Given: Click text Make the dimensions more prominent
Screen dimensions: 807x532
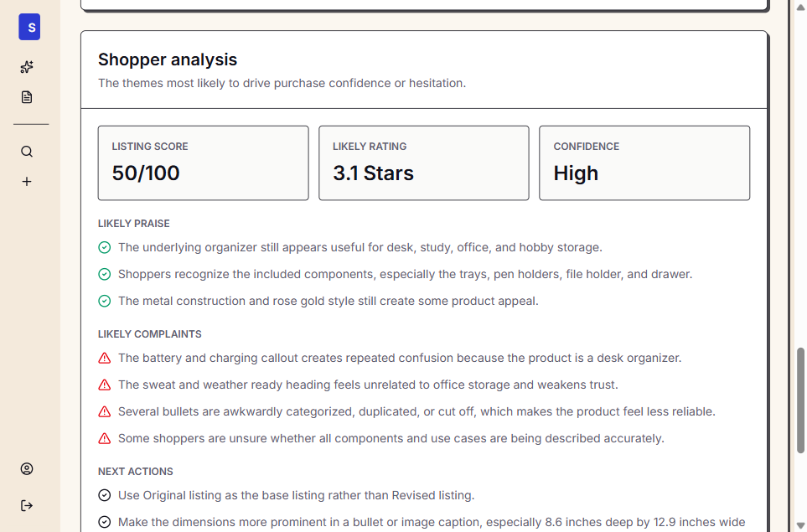Looking at the screenshot, I should coord(432,522).
